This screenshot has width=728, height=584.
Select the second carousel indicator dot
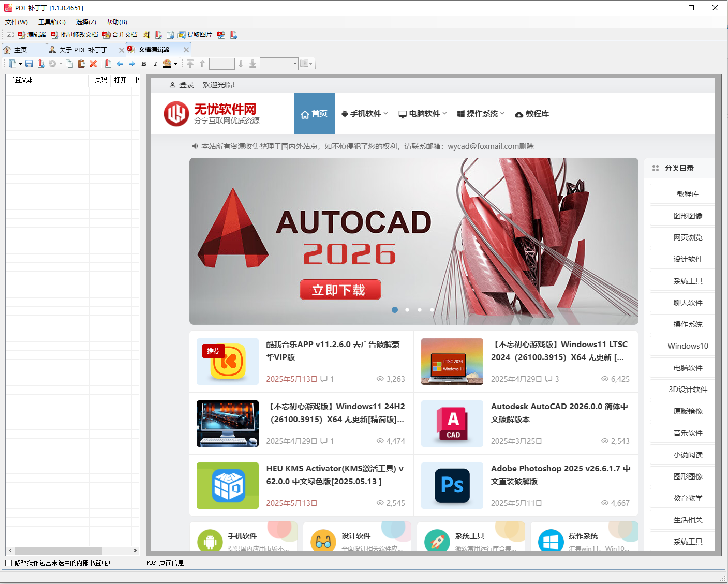[407, 310]
